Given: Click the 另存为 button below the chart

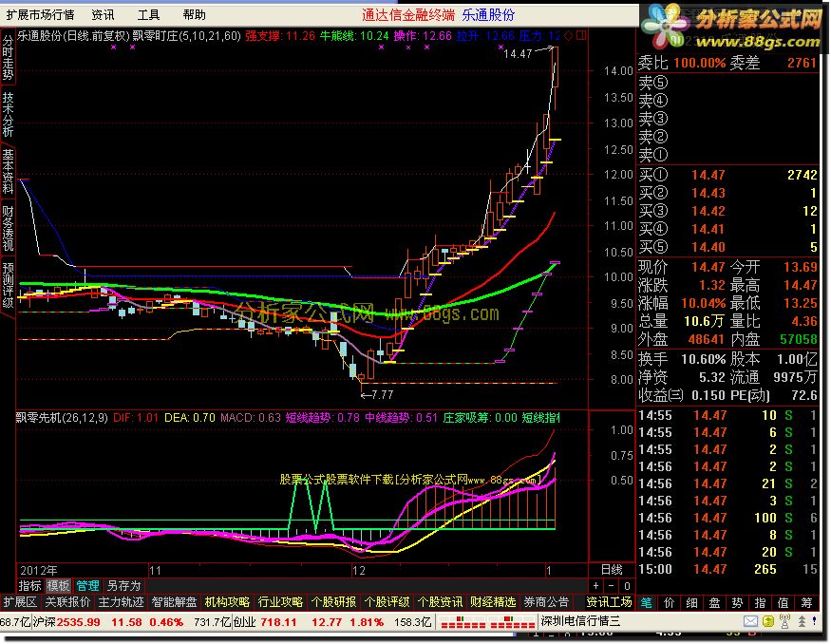Looking at the screenshot, I should 123,586.
